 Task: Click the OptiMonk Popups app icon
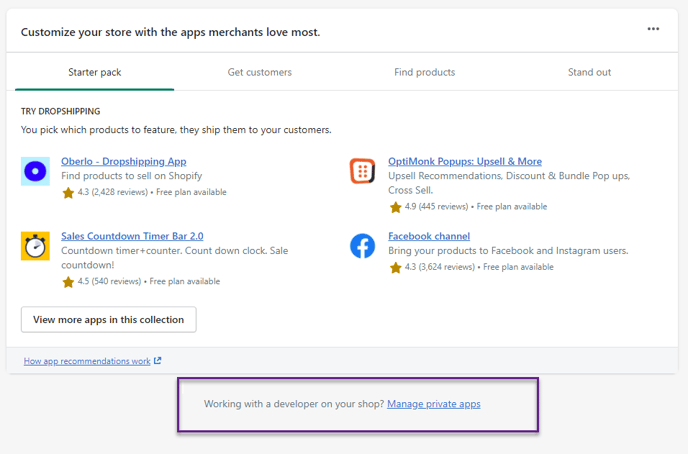pos(362,171)
